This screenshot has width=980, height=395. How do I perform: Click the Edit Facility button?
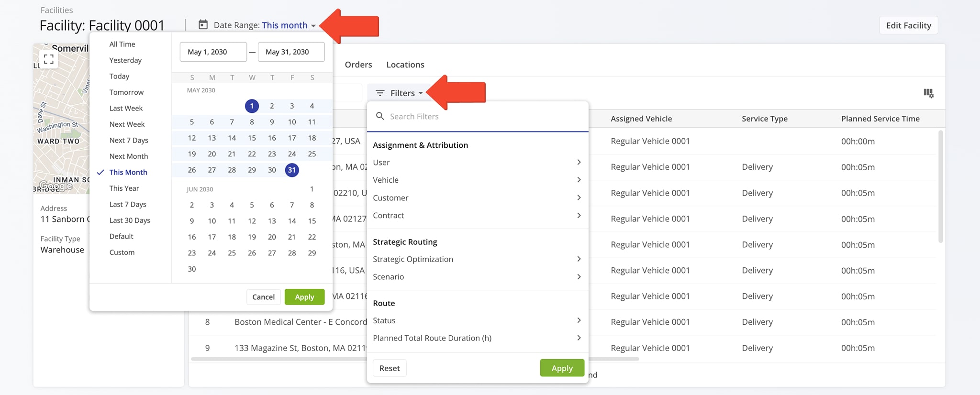click(908, 25)
